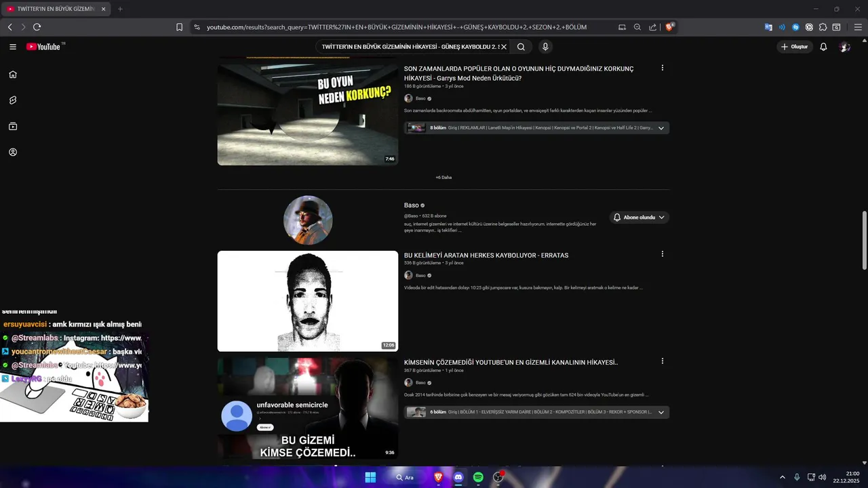
Task: Open site information icon in address bar
Action: click(x=197, y=27)
